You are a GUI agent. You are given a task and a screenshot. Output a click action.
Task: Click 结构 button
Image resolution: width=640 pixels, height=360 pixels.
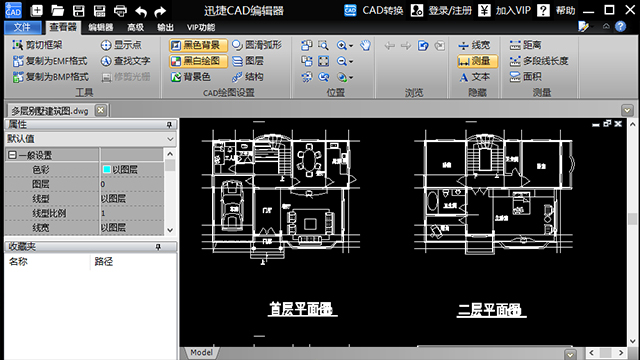[x=248, y=77]
